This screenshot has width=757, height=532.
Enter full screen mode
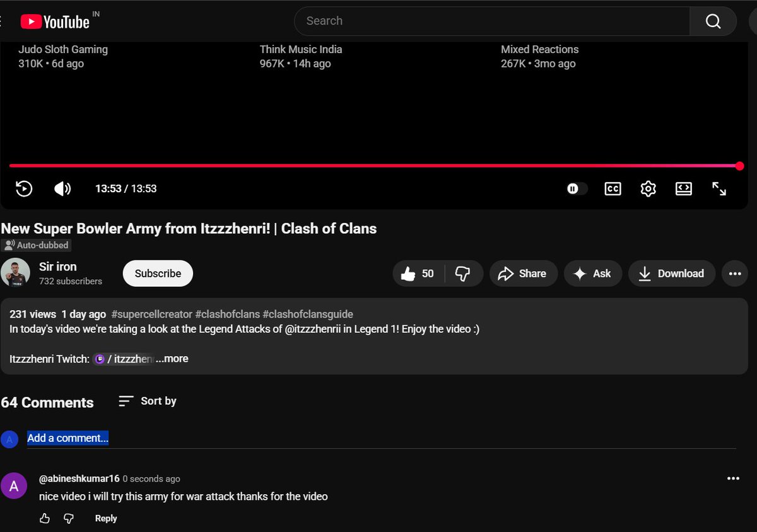719,188
